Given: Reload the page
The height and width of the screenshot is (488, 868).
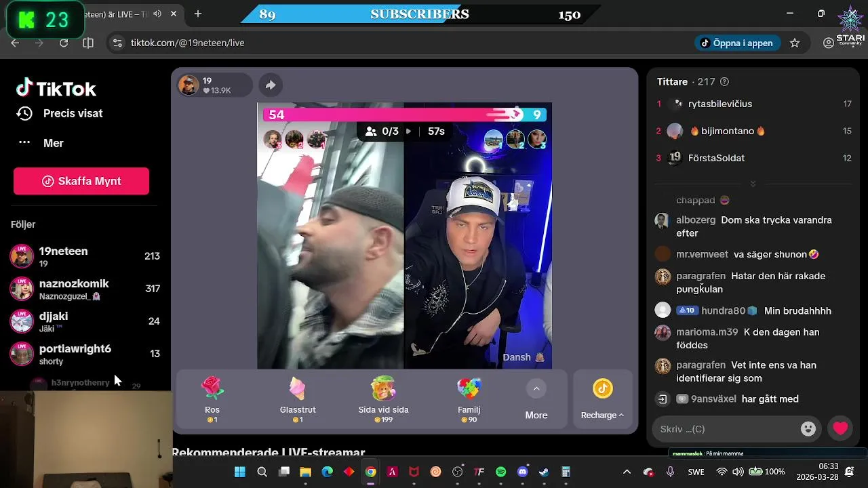Looking at the screenshot, I should 64,43.
